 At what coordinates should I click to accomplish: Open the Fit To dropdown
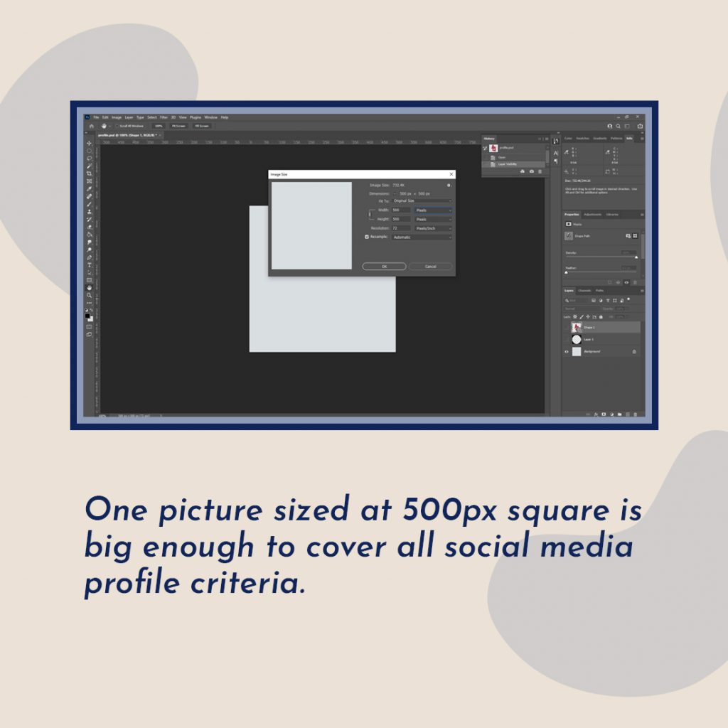point(422,201)
